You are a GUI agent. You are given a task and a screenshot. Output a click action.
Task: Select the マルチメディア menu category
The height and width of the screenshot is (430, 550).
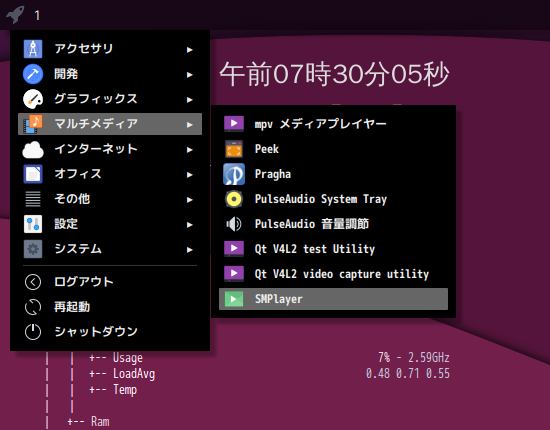[x=110, y=124]
